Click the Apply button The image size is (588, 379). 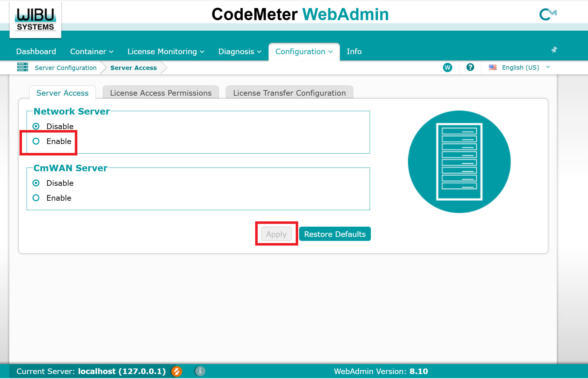coord(276,234)
